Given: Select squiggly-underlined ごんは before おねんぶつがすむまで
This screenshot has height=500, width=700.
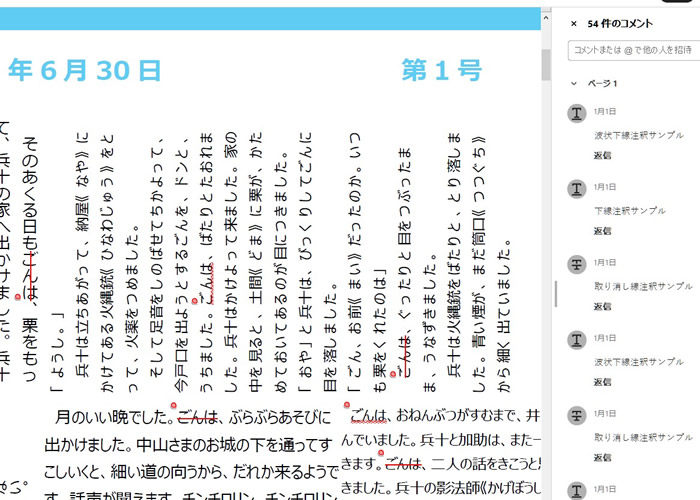Looking at the screenshot, I should 369,416.
